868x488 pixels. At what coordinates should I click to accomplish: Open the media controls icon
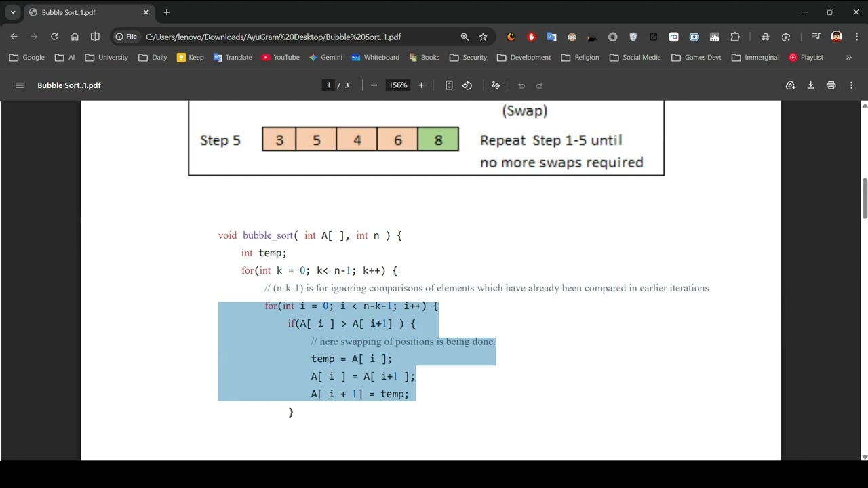point(816,37)
